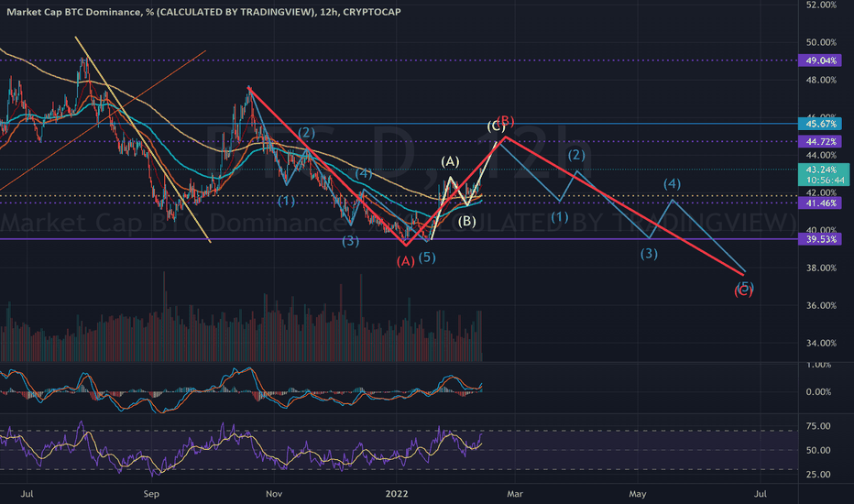Click projected blue (3) label near May
This screenshot has width=854, height=504.
[x=649, y=253]
